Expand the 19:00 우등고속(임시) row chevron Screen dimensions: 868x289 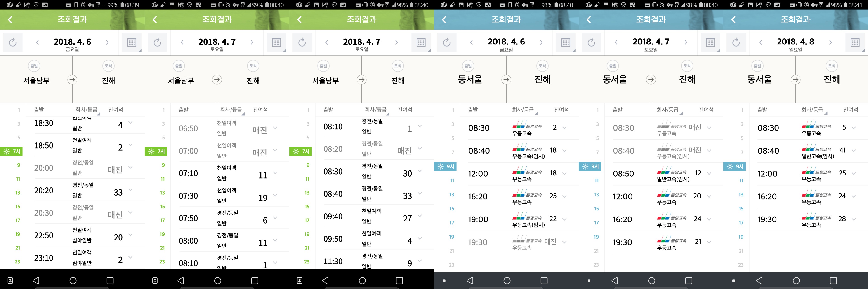pos(564,219)
